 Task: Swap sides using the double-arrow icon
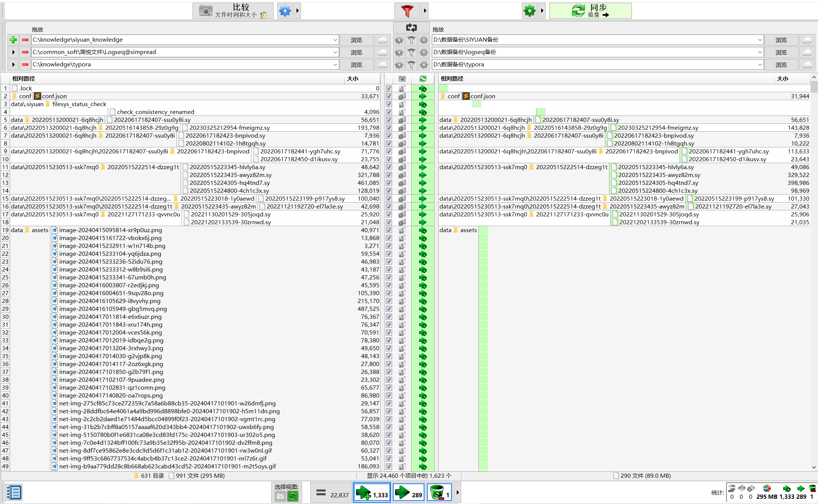[x=411, y=27]
